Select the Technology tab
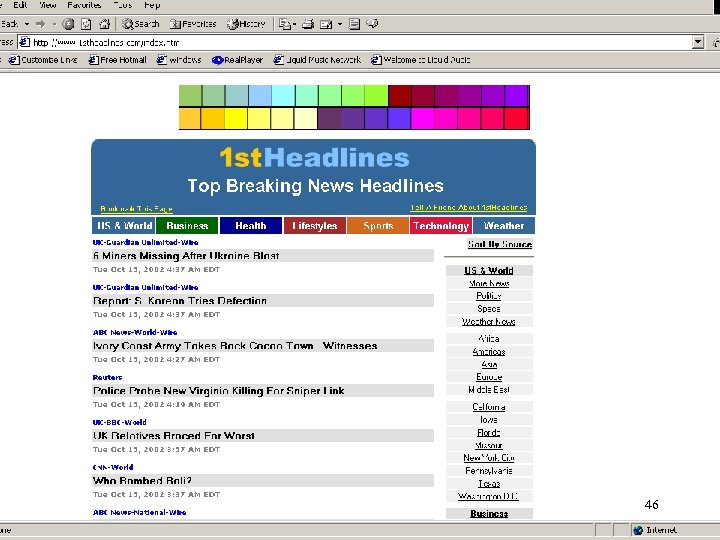Viewport: 720px width, 540px height. 441,225
